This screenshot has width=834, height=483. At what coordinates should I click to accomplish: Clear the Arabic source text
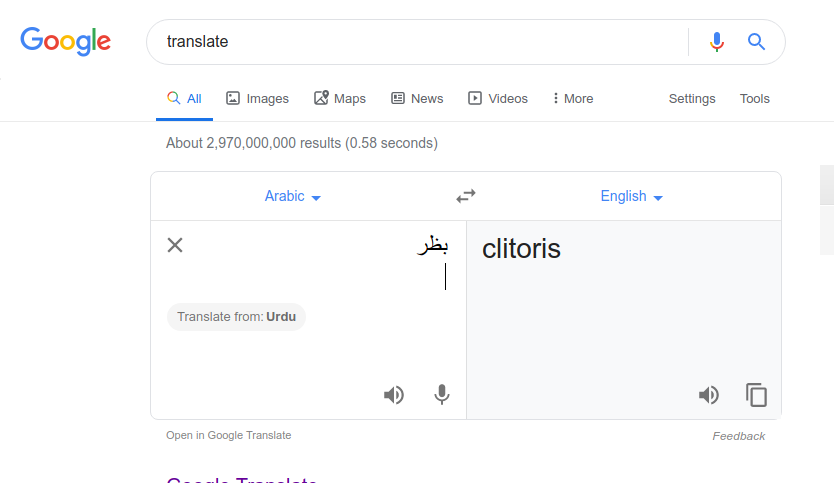(175, 245)
